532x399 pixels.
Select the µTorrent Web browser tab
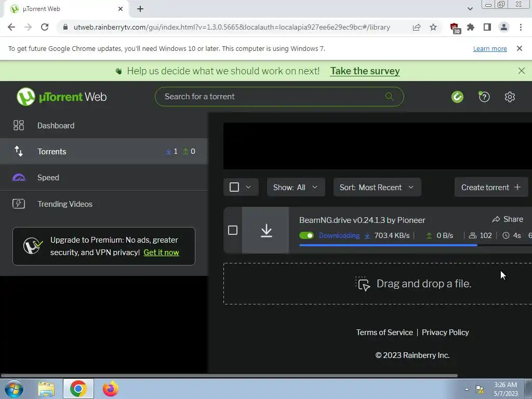pyautogui.click(x=66, y=9)
